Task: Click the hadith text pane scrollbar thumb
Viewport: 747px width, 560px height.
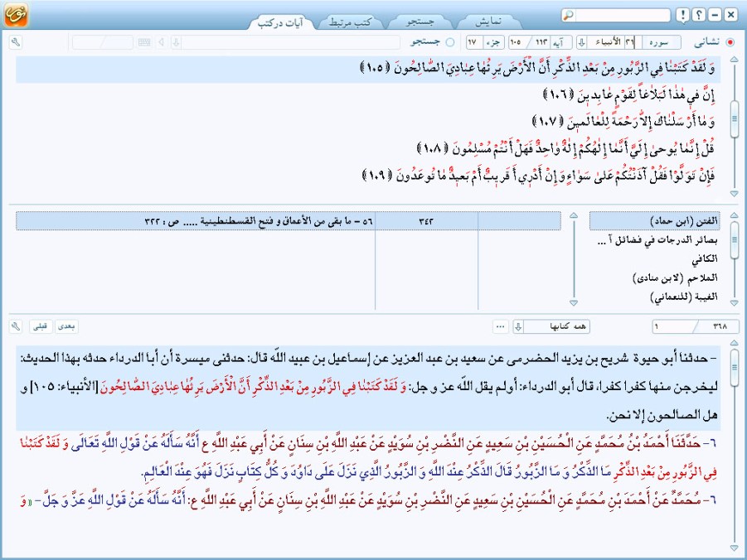Action: point(734,367)
